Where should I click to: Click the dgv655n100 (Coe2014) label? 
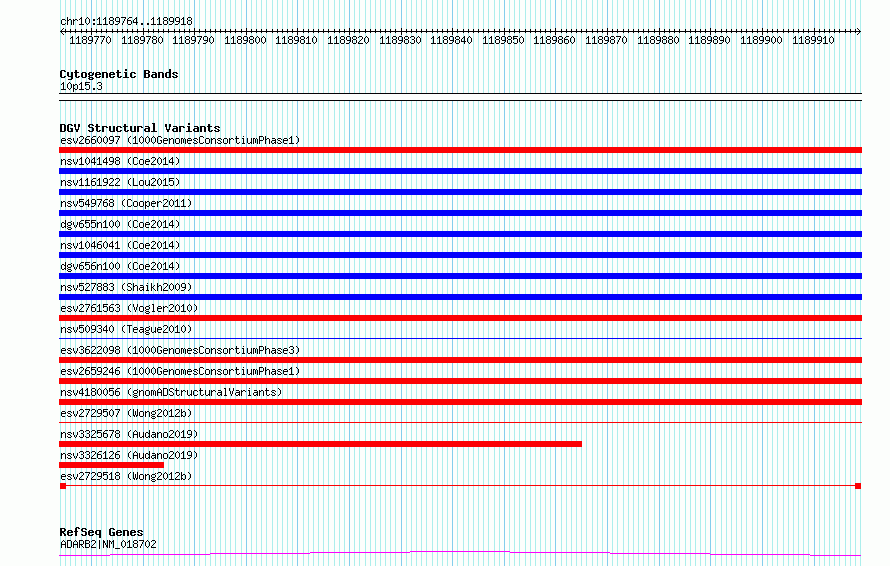[120, 224]
